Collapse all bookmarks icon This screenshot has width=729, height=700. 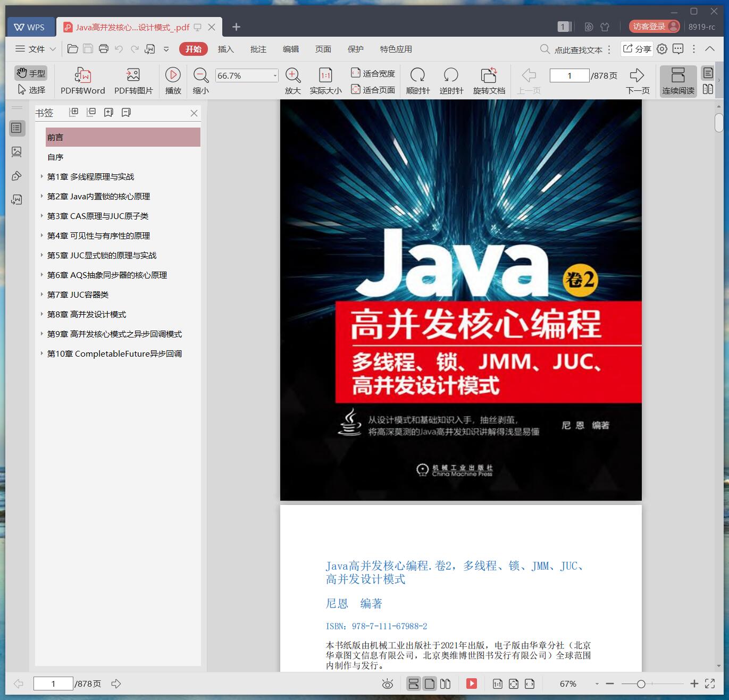(x=91, y=112)
